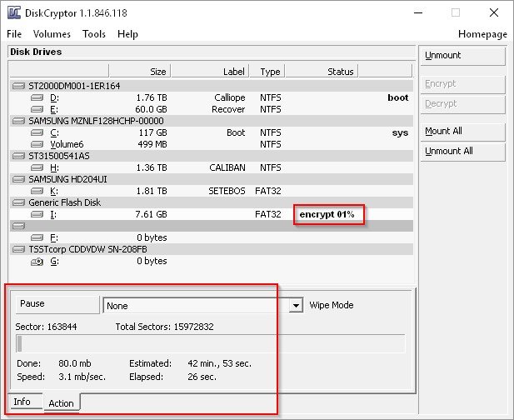Screen dimensions: 514x420
Task: Pause the encryption process
Action: (57, 304)
